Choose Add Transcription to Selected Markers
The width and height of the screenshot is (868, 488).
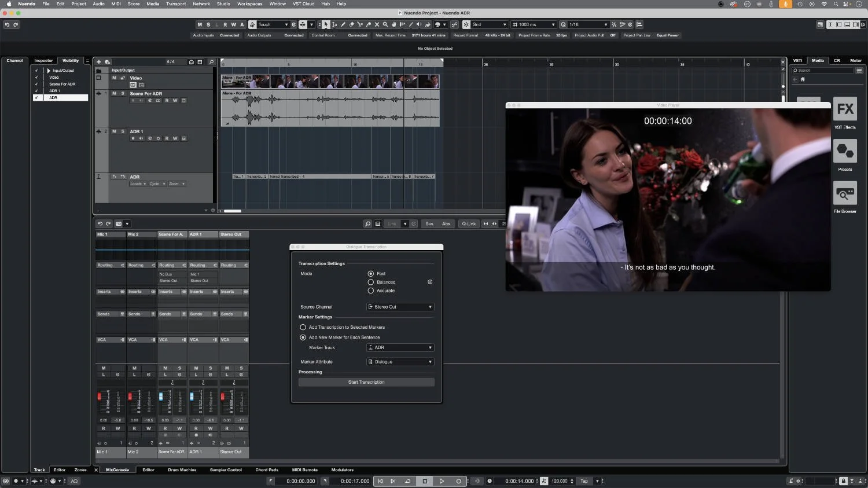(x=303, y=327)
